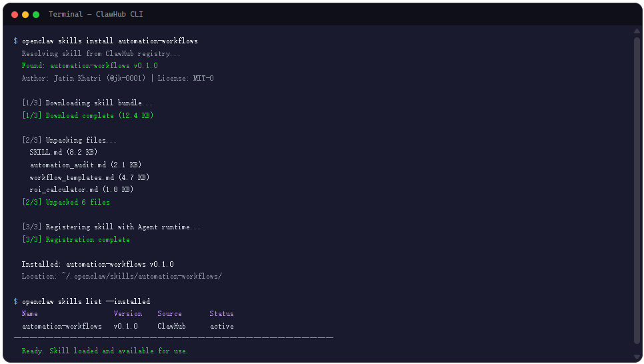Click "[2/3] Unpacked 6 files" line
This screenshot has width=644, height=364.
pyautogui.click(x=66, y=202)
